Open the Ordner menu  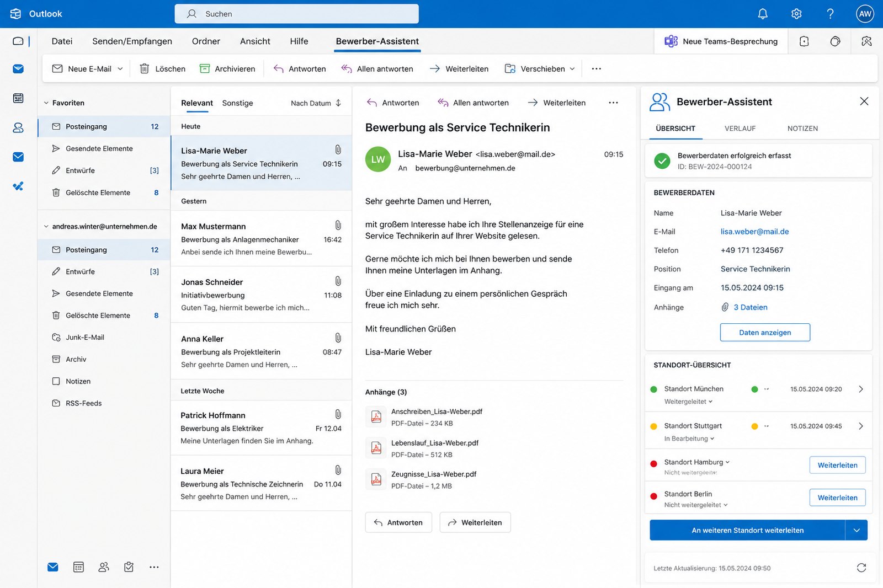[206, 41]
